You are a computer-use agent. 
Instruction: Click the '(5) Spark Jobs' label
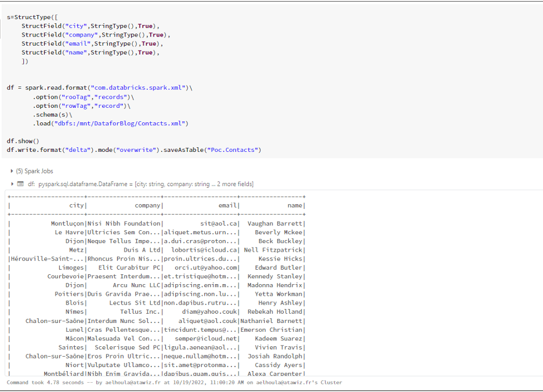38,171
